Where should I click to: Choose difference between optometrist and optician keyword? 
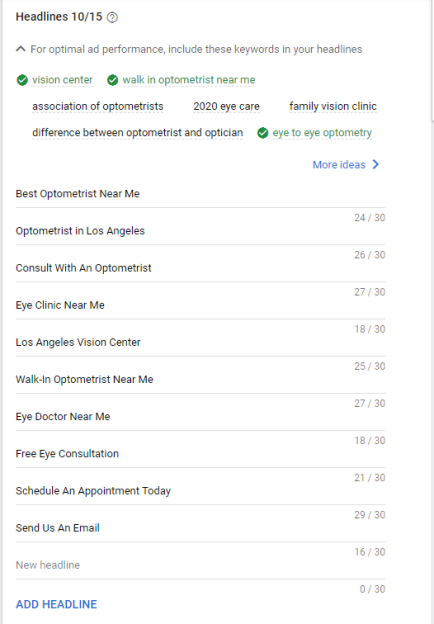(138, 133)
